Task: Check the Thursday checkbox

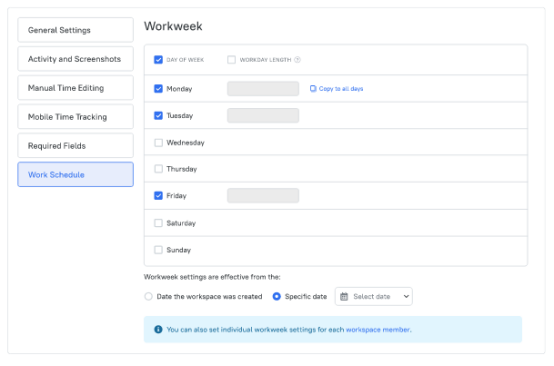Action: pyautogui.click(x=158, y=169)
